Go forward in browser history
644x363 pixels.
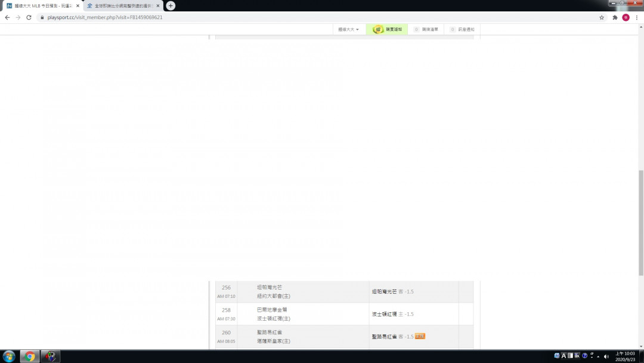pos(18,17)
